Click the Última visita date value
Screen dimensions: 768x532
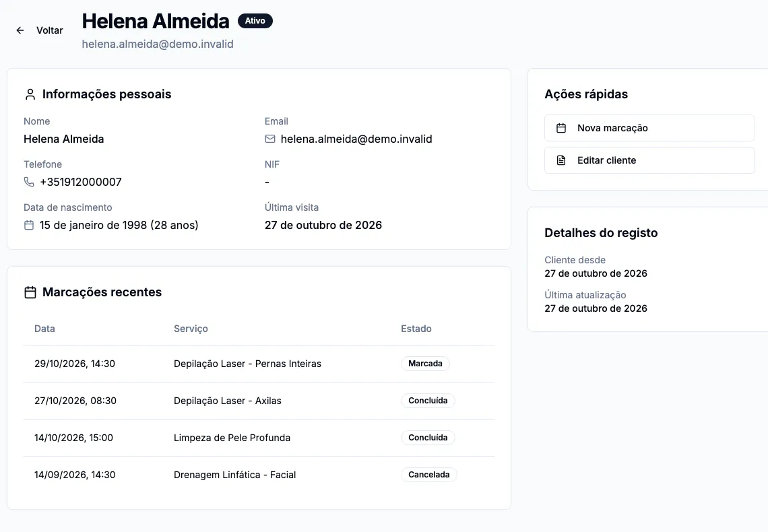pyautogui.click(x=323, y=225)
